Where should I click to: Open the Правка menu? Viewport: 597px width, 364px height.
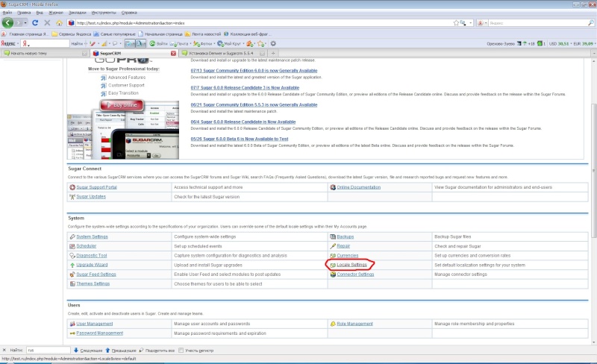tap(24, 13)
